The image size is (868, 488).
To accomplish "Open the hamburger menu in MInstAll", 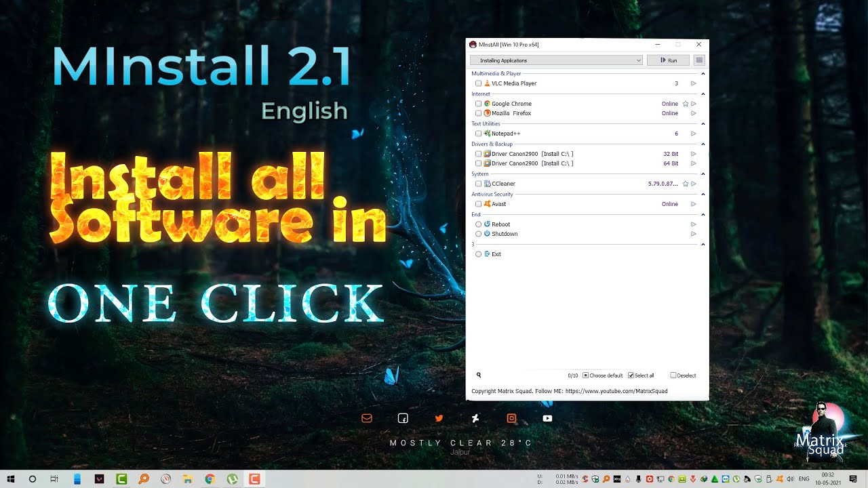I will (699, 60).
